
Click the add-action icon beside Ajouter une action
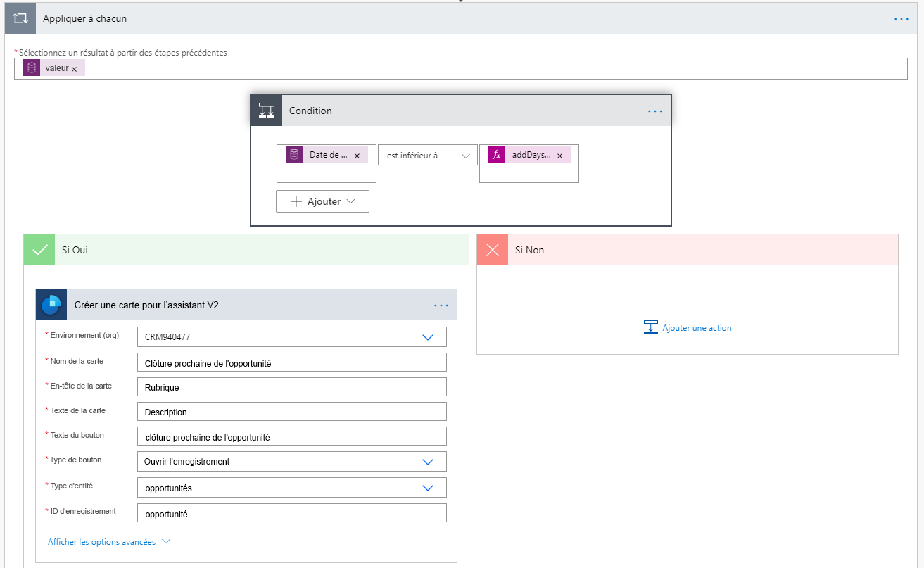(652, 326)
